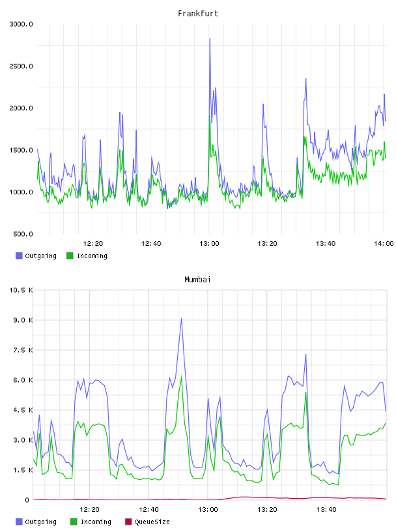Click the highest Outgoing peak in Frankfurt chart
Viewport: 396px width, 532px height.
210,39
